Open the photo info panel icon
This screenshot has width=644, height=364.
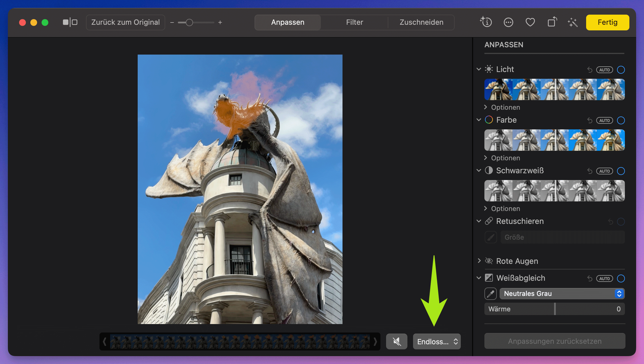tap(486, 22)
